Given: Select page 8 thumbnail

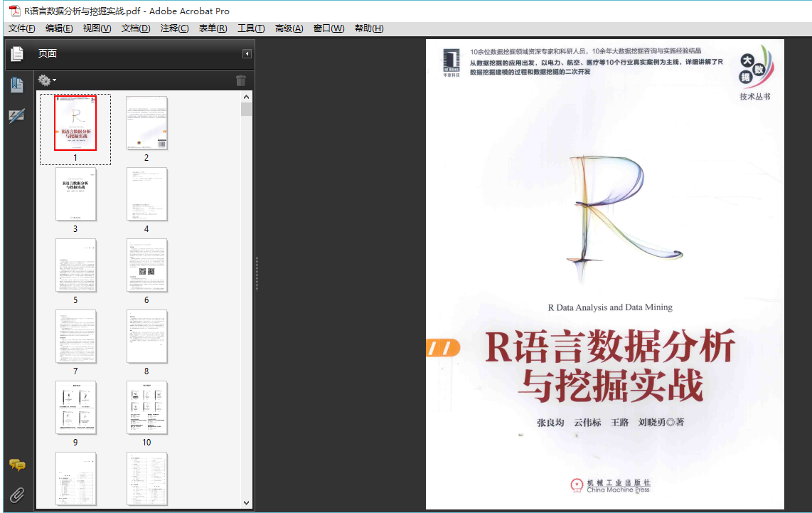Looking at the screenshot, I should click(x=147, y=337).
